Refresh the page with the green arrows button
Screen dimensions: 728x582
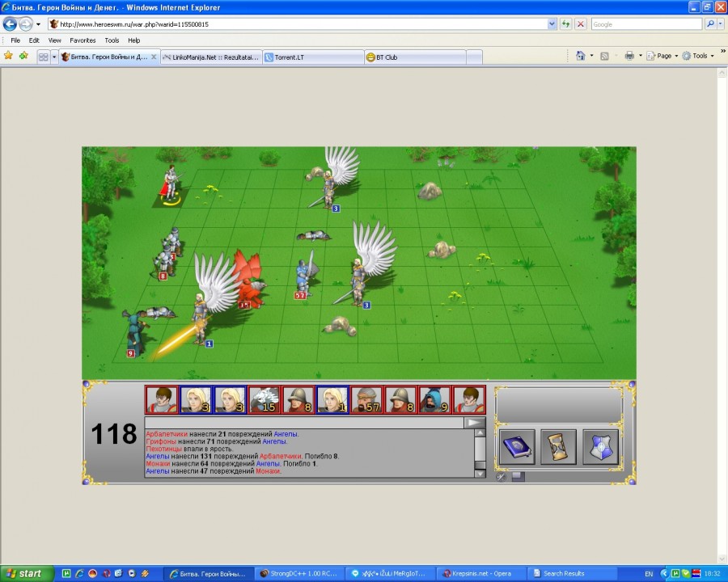point(565,24)
